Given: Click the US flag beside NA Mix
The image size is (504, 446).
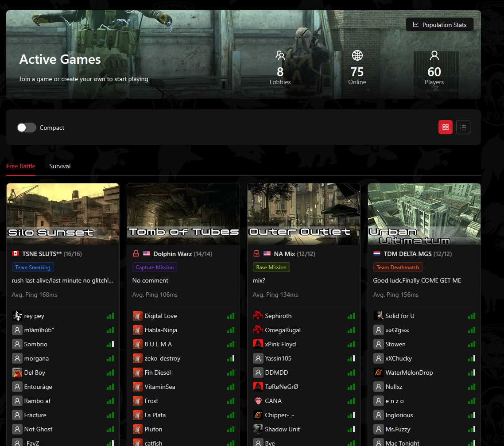Looking at the screenshot, I should click(267, 253).
